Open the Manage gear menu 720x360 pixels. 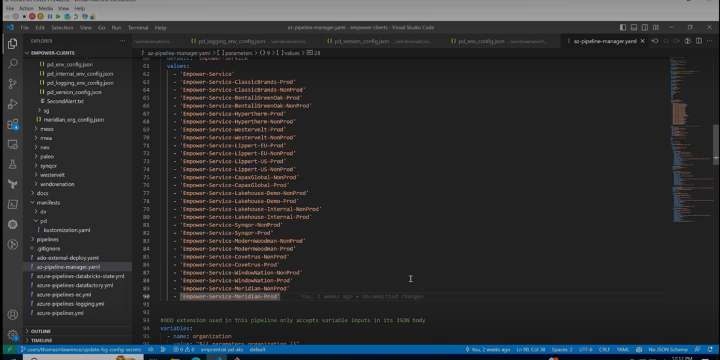tap(12, 335)
